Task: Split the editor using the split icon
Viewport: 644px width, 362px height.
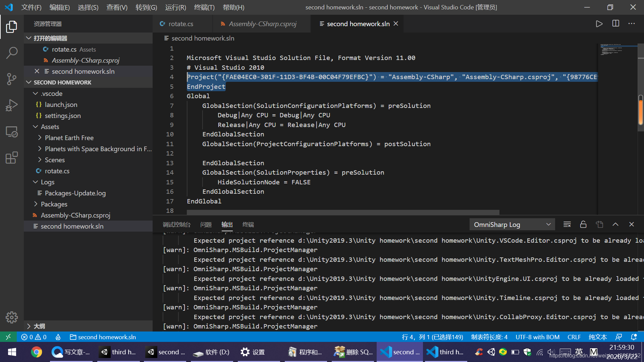Action: [x=615, y=23]
